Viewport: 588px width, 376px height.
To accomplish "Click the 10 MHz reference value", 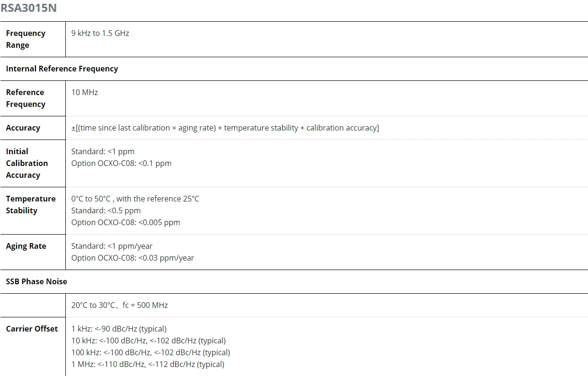I will 84,92.
